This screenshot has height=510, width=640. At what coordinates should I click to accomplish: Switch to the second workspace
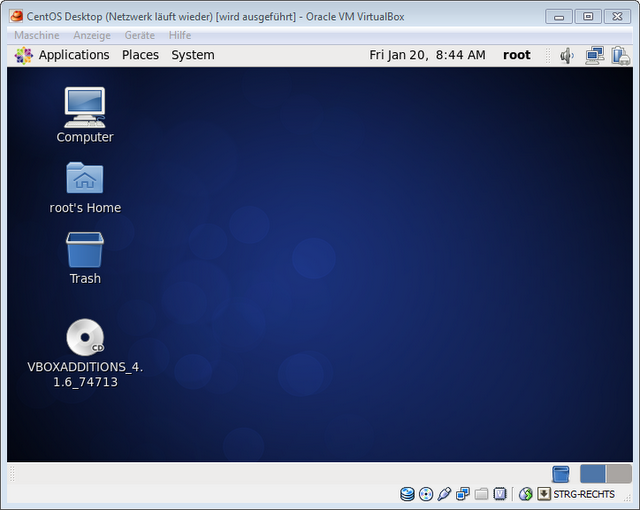(619, 474)
